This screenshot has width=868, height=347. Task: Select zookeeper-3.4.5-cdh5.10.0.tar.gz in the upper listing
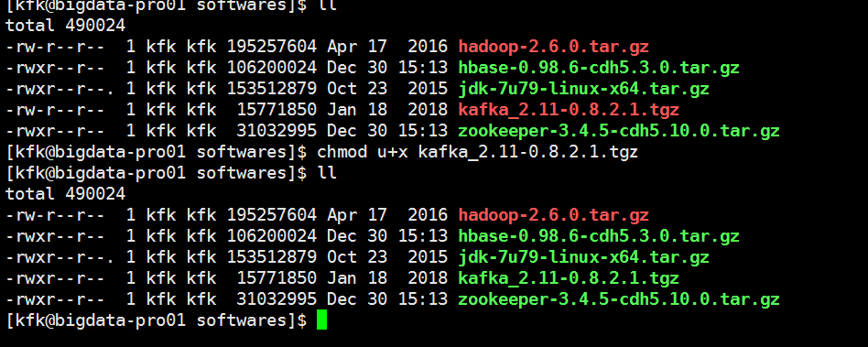[x=619, y=131]
